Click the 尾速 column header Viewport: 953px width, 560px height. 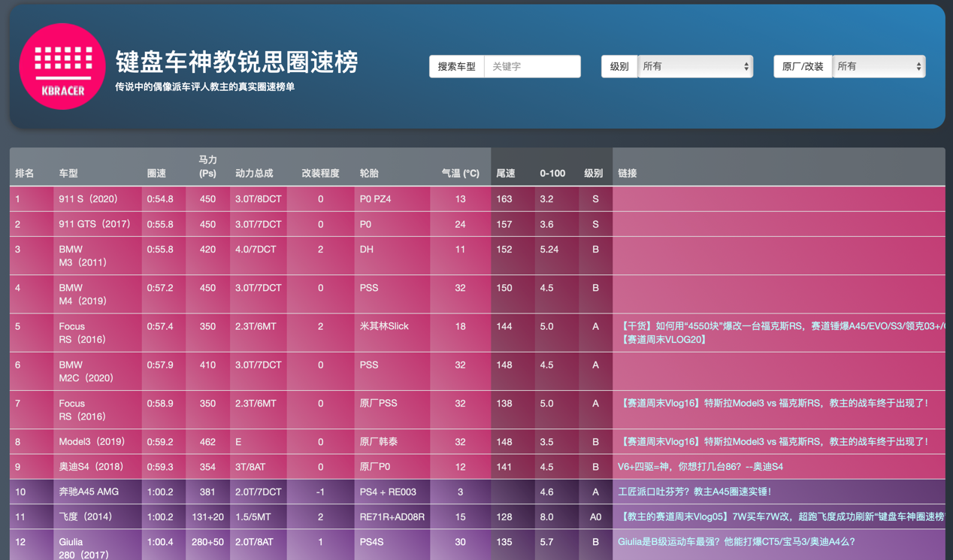(506, 173)
